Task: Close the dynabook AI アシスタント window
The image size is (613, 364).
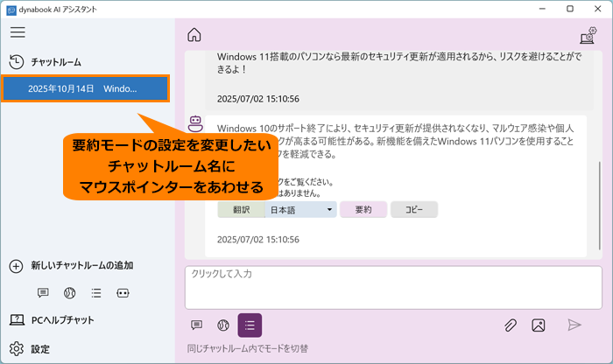Action: coord(598,9)
